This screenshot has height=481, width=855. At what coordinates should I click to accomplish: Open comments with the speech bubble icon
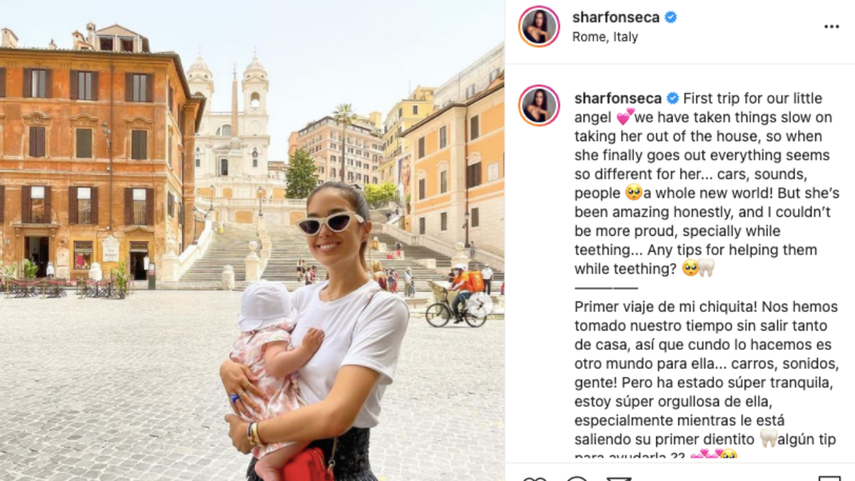click(577, 478)
